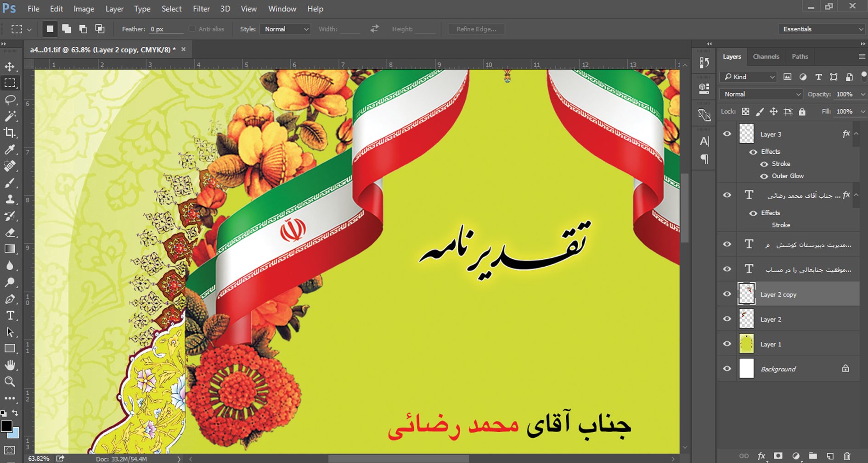The image size is (868, 463).
Task: Select the Eraser tool
Action: coord(10,232)
